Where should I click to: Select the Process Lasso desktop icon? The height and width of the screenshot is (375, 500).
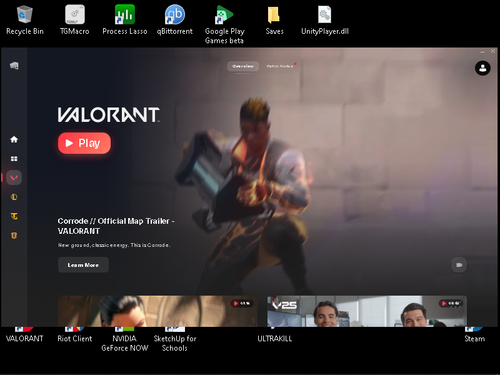pyautogui.click(x=125, y=20)
